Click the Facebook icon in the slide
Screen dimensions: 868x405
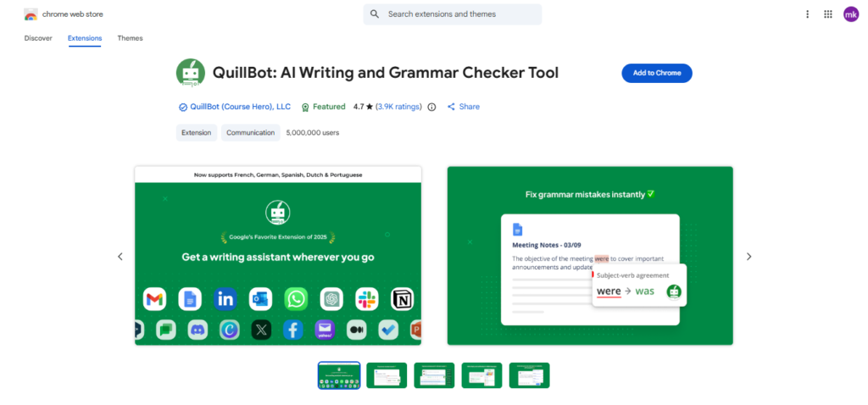(x=293, y=330)
